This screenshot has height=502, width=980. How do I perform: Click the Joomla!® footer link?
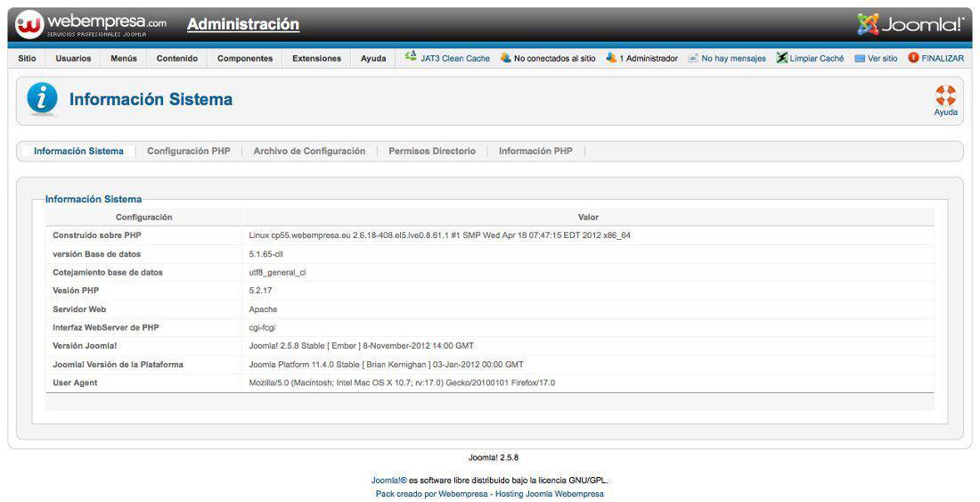coord(388,481)
